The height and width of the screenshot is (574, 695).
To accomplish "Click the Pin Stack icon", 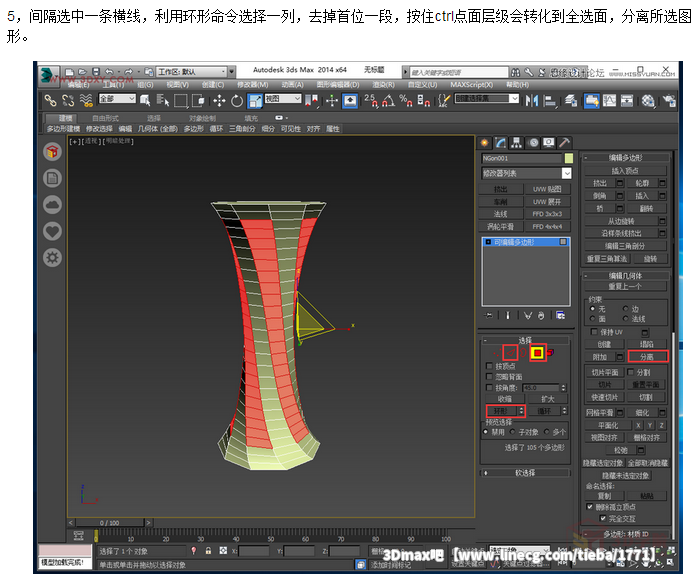I will [x=488, y=316].
